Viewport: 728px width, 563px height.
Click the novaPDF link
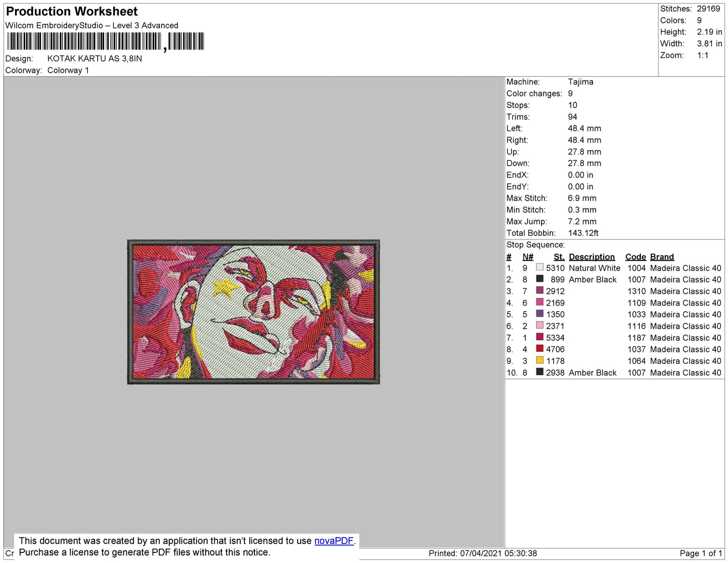[x=334, y=541]
